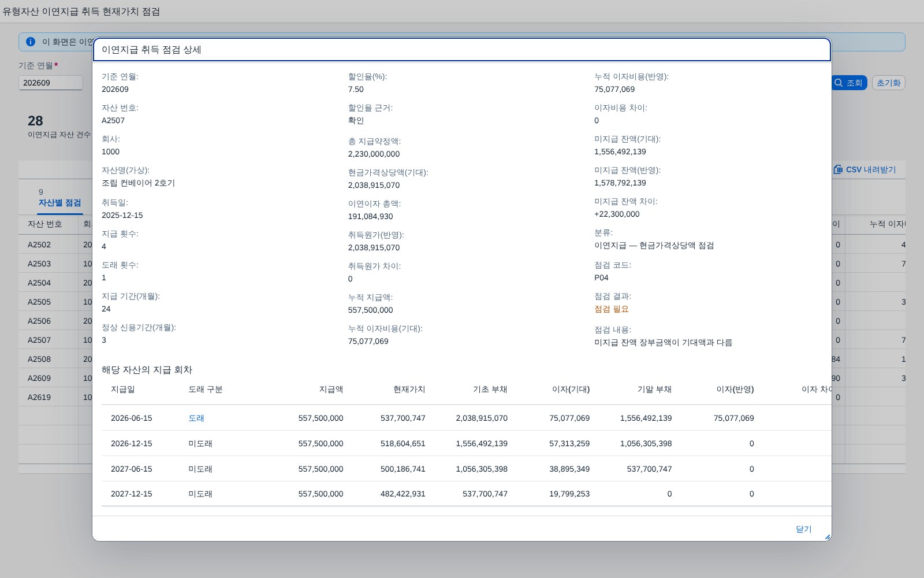924x578 pixels.
Task: Click the 초기화 reset button
Action: 888,83
